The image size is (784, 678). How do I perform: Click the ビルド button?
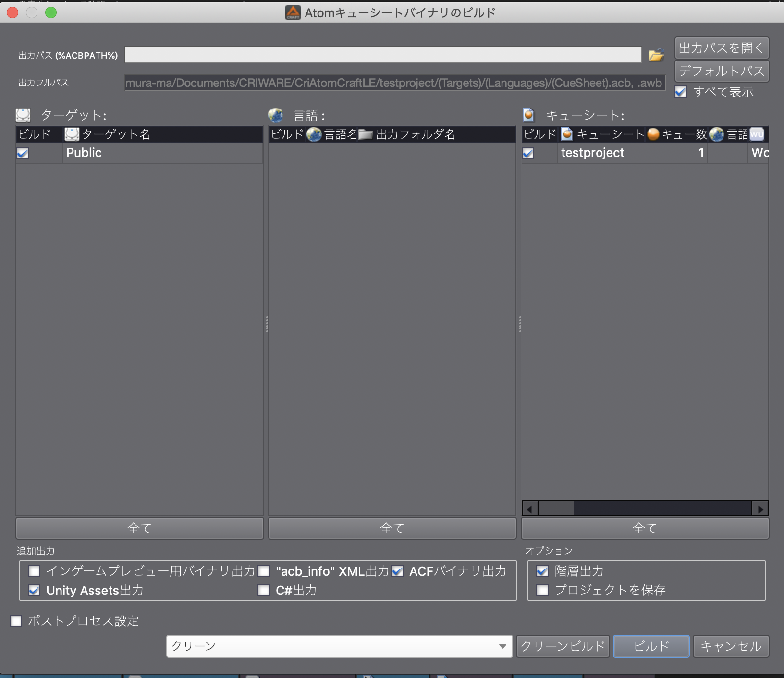[x=651, y=646]
